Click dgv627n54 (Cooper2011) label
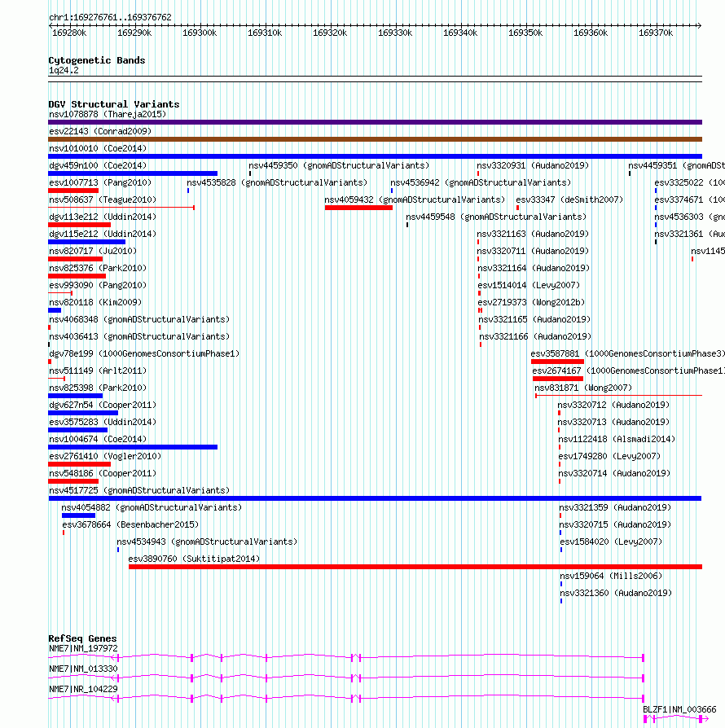The width and height of the screenshot is (725, 728). [103, 406]
